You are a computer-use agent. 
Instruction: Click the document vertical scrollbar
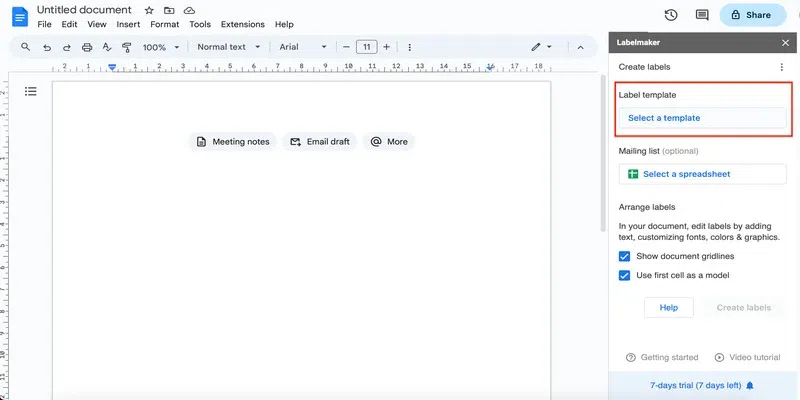pyautogui.click(x=604, y=153)
